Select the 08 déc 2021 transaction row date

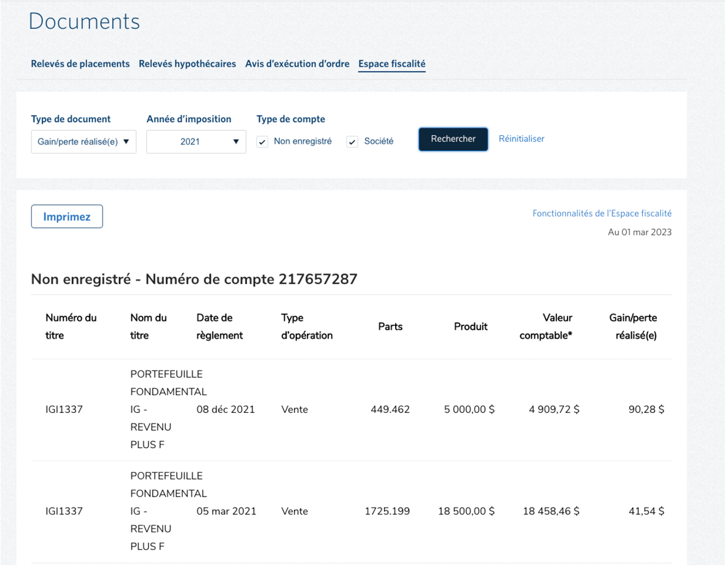tap(225, 410)
